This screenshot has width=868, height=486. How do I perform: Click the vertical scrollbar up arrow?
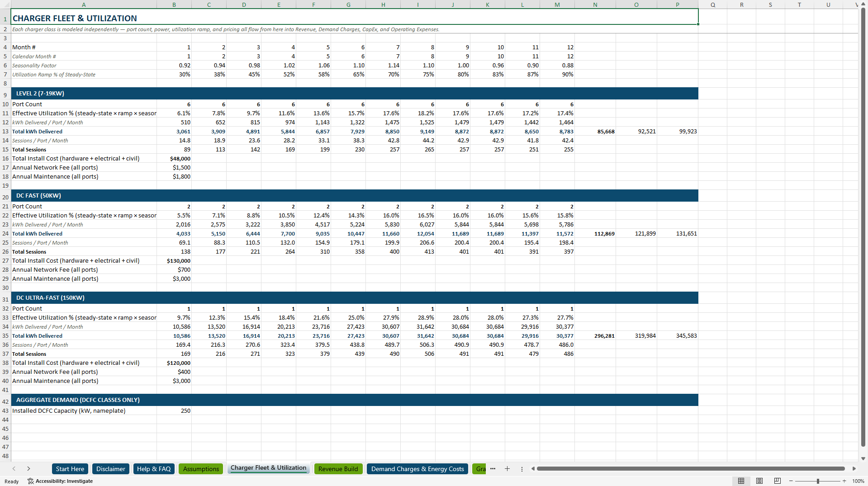pos(863,4)
